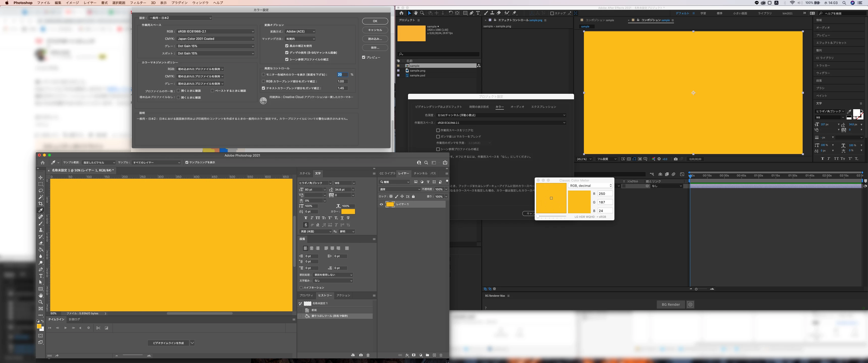The height and width of the screenshot is (363, 868).
Task: Select the Hand tool in After Effects toolbar
Action: pos(416,13)
